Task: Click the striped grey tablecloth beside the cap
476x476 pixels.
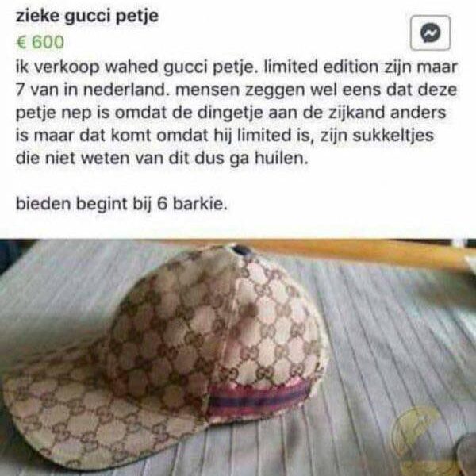Action: [x=394, y=349]
